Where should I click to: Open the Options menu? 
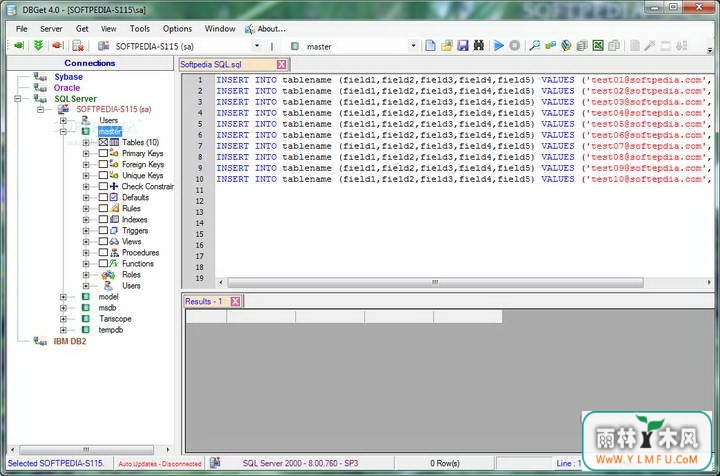point(177,29)
